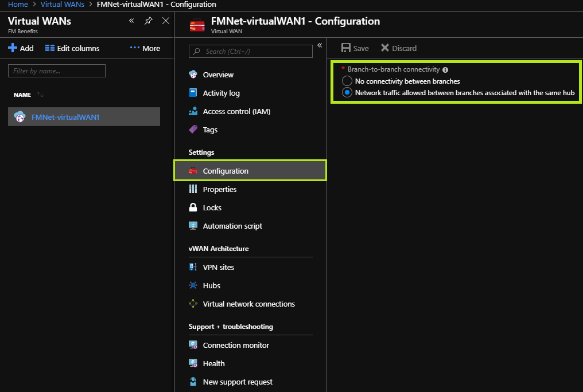Click the Configuration toolbox icon in the menu
583x392 pixels.
193,171
